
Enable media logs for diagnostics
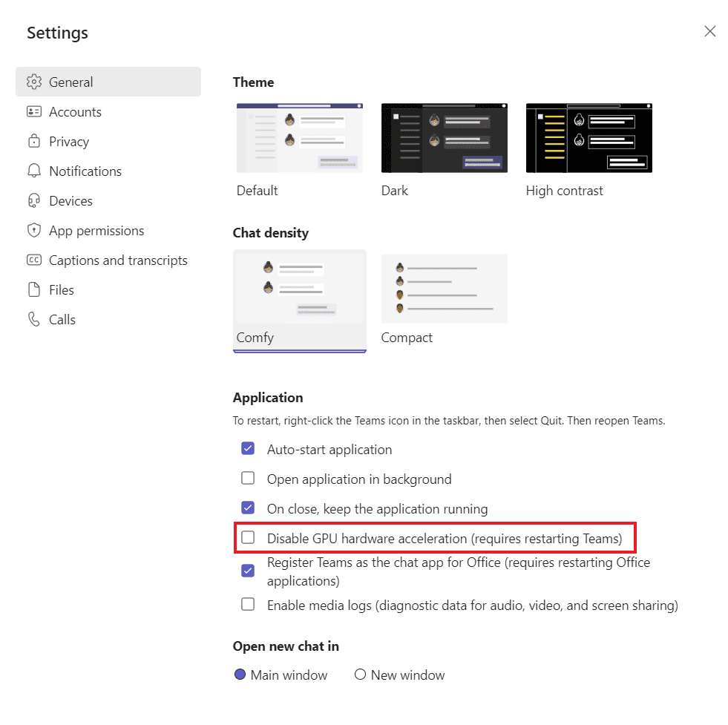point(248,604)
